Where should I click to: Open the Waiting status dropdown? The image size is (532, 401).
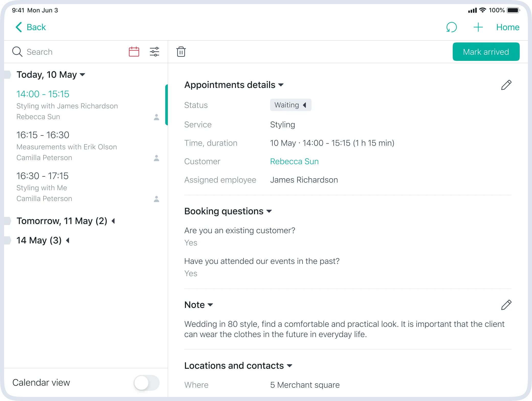point(291,105)
